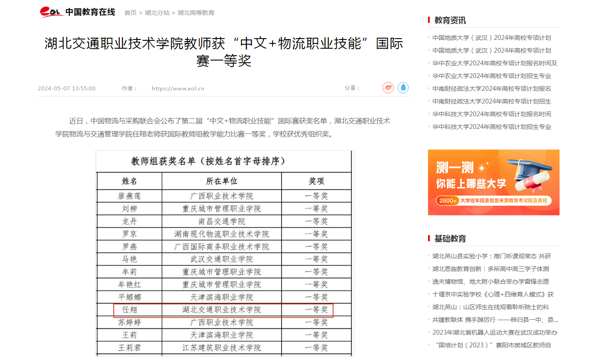Viewport: 610px width, 364px height.
Task: Open 首页 breadcrumb link
Action: click(130, 13)
